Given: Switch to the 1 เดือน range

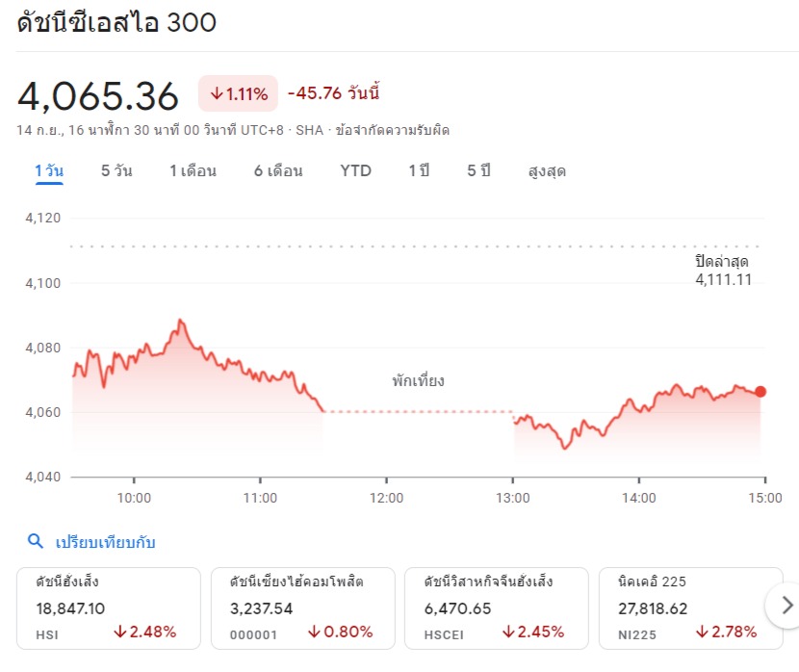Looking at the screenshot, I should [x=193, y=171].
